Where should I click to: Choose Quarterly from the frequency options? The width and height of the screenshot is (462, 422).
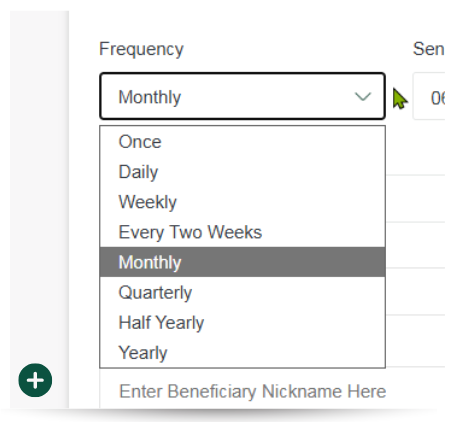click(242, 292)
